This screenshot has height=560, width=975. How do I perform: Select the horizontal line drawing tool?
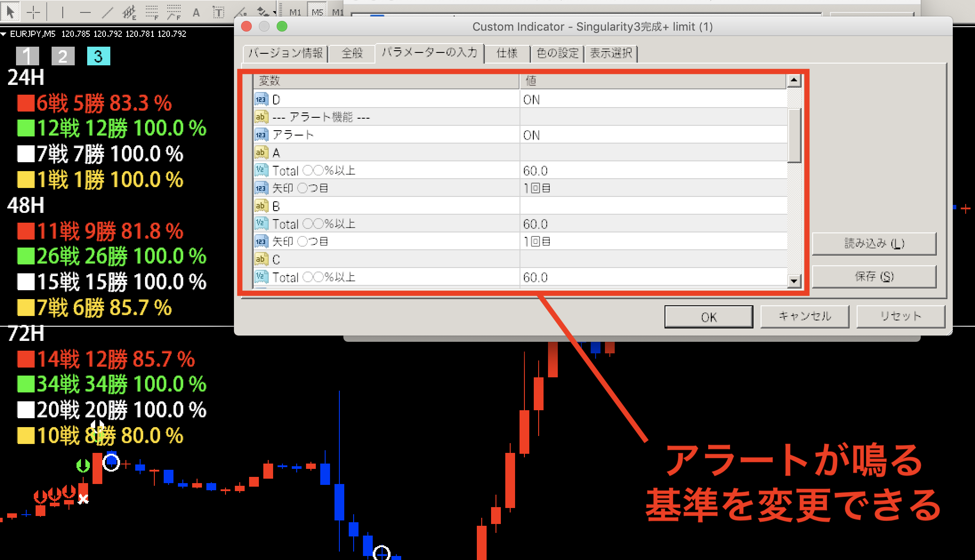point(85,12)
